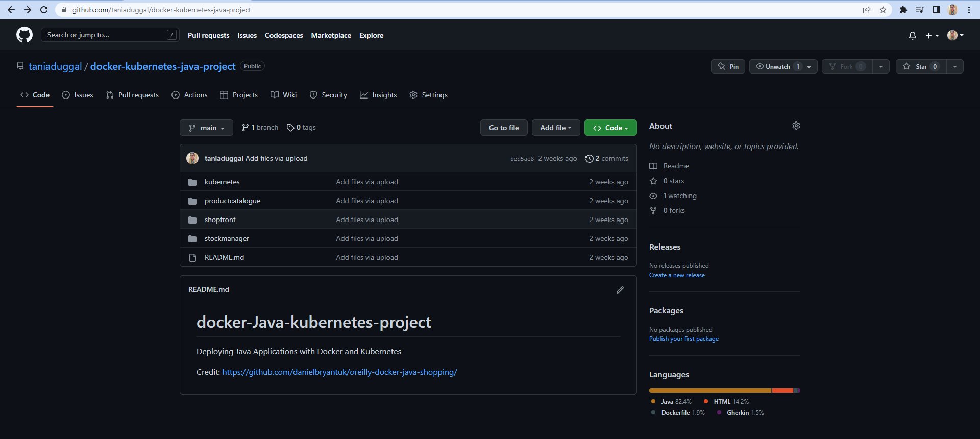980x439 pixels.
Task: View the 0 tags list
Action: (301, 128)
